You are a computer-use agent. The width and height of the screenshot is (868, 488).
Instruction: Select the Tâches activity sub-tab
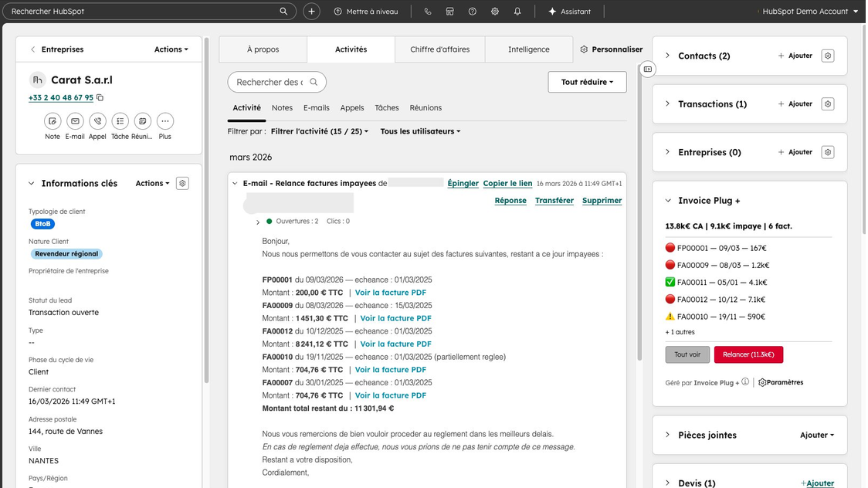[x=386, y=108]
